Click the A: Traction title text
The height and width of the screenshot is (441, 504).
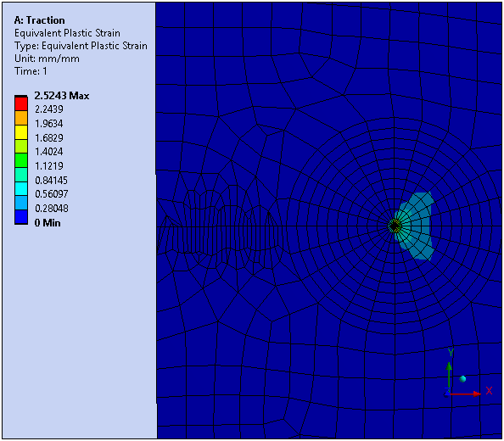click(x=40, y=20)
